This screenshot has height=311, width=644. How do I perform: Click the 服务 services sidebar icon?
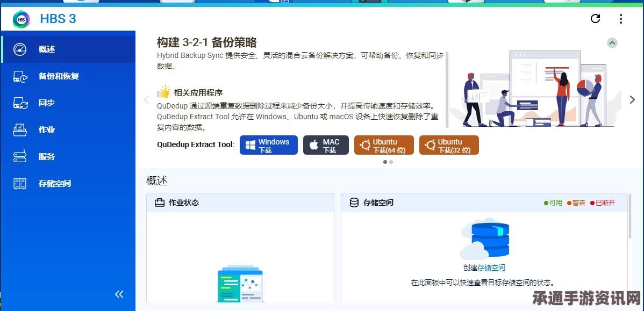click(20, 157)
